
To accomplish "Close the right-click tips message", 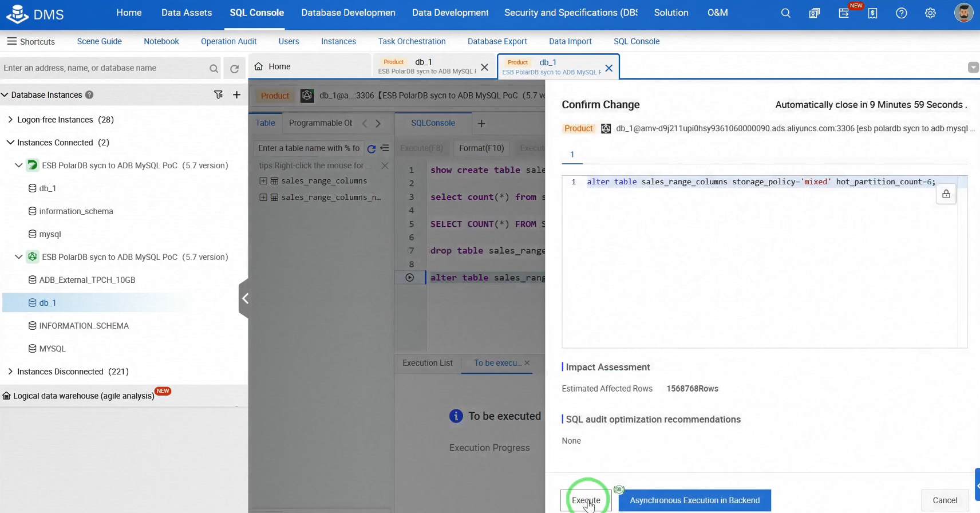I will [385, 165].
